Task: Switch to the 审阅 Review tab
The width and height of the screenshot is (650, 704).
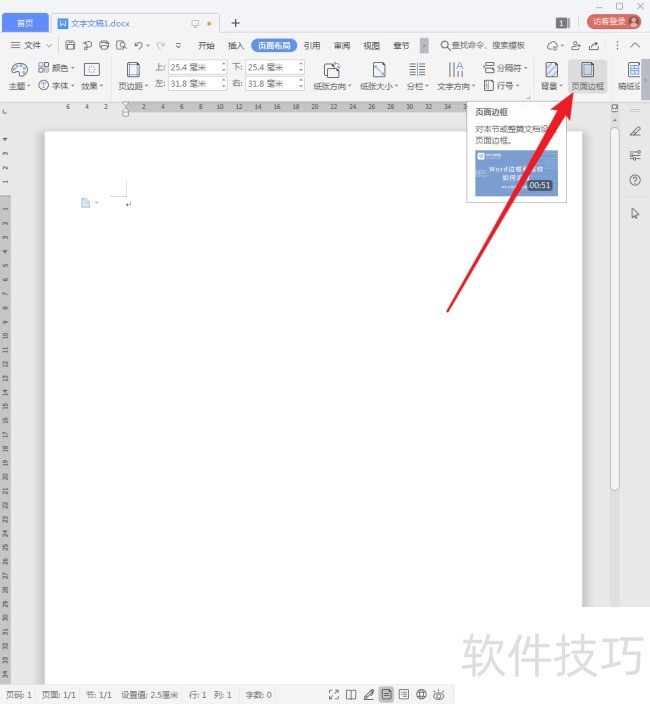Action: point(342,45)
